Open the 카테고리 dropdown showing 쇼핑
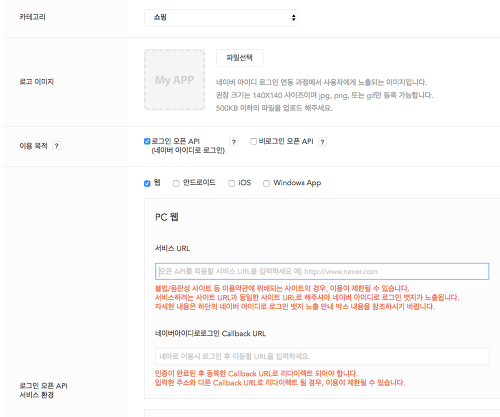The image size is (500, 417). (221, 18)
